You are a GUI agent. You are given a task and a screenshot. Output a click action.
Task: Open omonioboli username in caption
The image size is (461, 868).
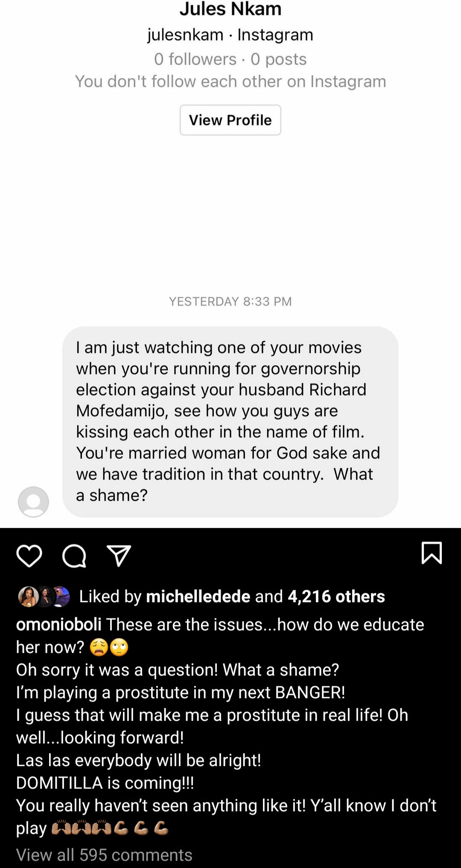[x=59, y=624]
